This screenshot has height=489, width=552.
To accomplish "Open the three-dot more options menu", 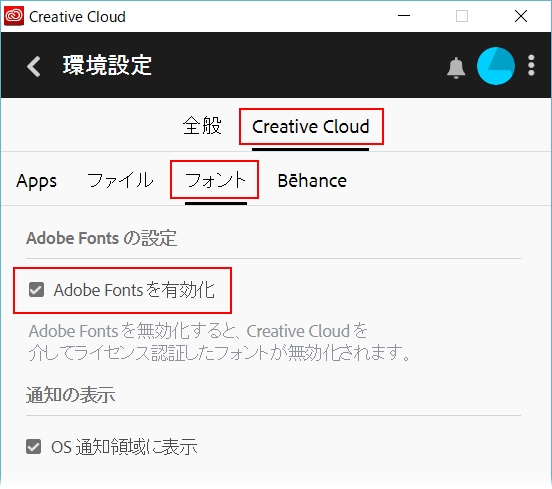I will pyautogui.click(x=531, y=65).
